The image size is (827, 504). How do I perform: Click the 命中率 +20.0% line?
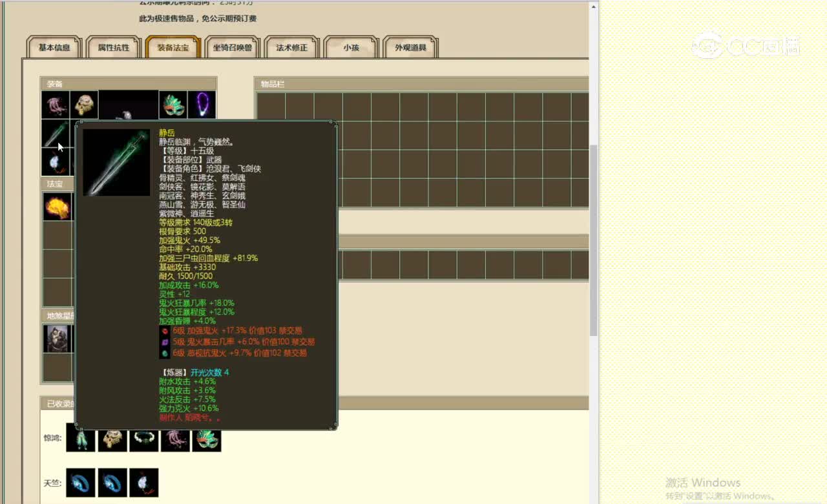point(185,249)
